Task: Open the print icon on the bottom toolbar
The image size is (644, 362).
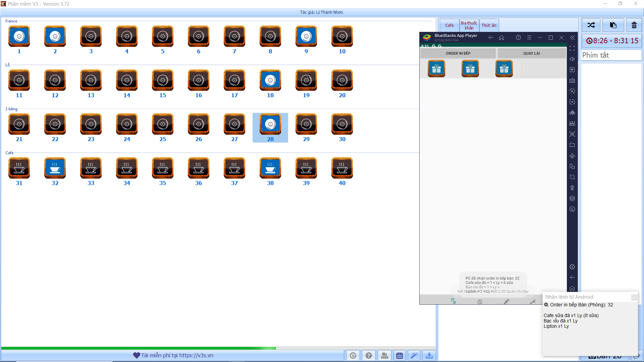Action: tap(384, 355)
